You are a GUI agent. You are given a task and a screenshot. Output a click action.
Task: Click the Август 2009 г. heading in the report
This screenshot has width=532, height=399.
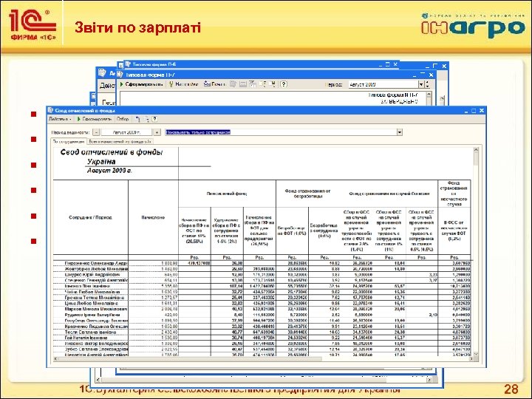[109, 171]
